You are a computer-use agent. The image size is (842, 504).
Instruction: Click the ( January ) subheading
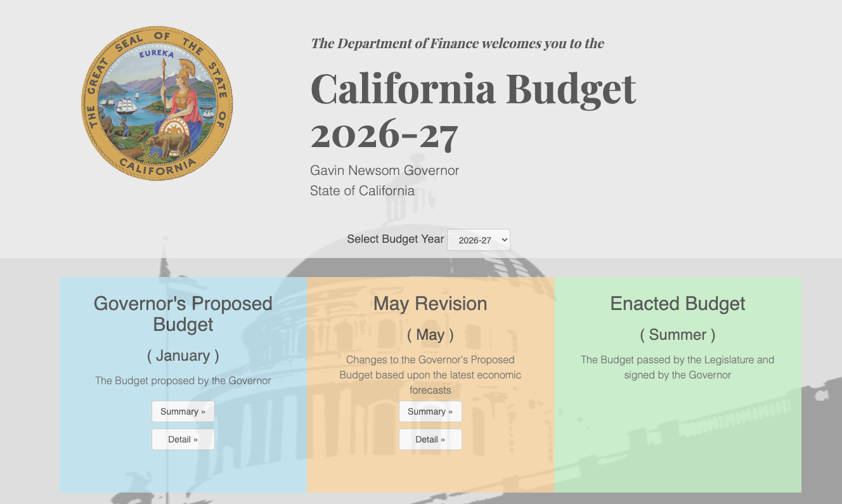pos(183,356)
